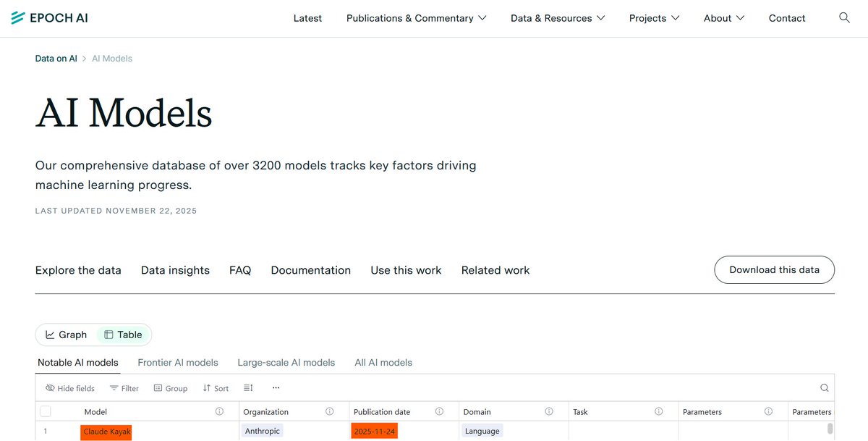Switch to the Frontier AI models tab

coord(178,362)
